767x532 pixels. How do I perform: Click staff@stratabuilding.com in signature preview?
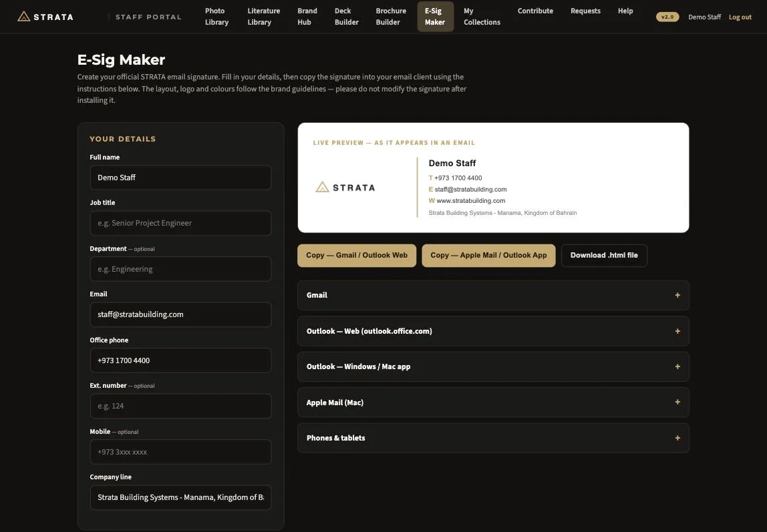[x=470, y=189]
